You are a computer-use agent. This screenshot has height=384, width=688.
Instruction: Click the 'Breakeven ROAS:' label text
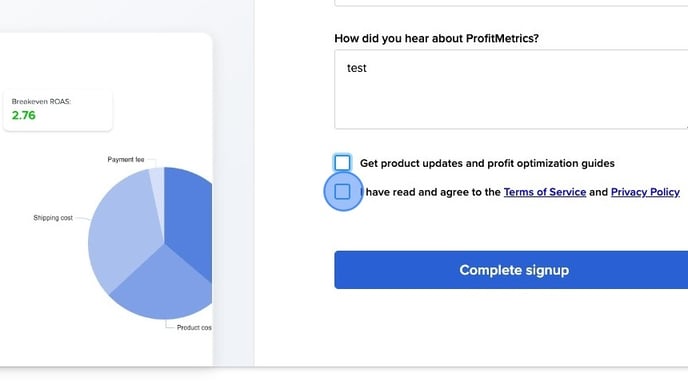coord(41,101)
